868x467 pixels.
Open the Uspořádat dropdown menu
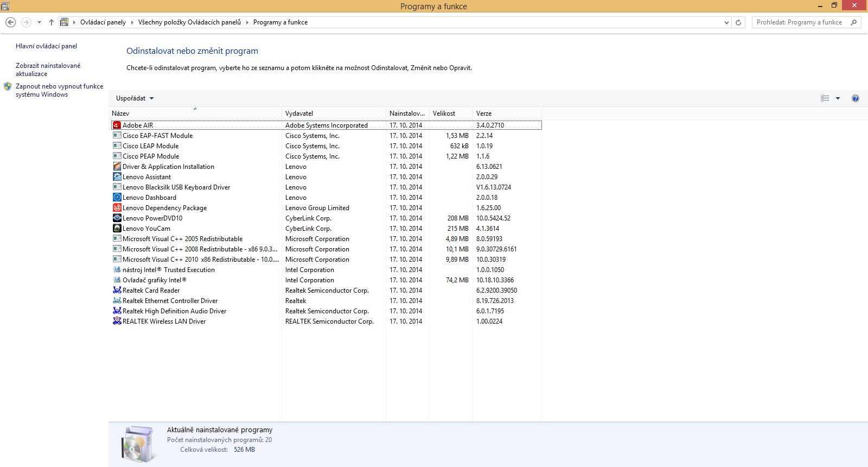(135, 98)
